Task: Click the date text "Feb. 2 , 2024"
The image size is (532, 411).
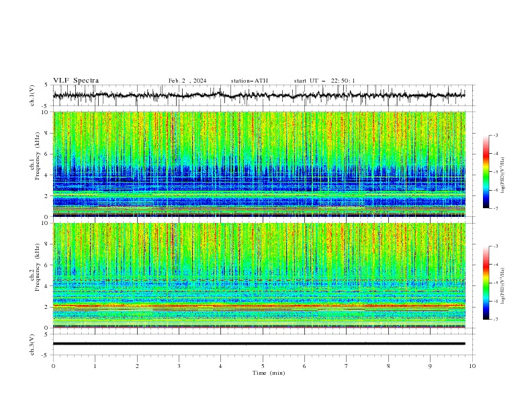Action: tap(187, 81)
